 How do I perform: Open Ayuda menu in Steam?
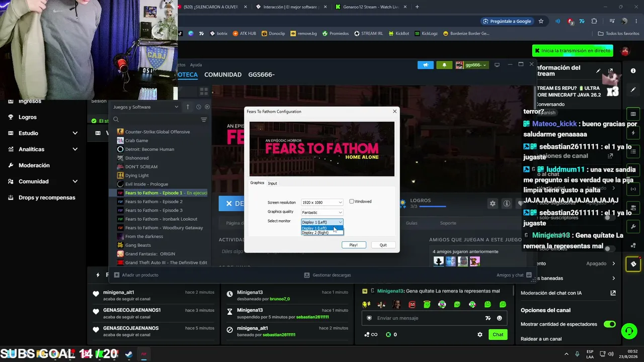pyautogui.click(x=196, y=65)
